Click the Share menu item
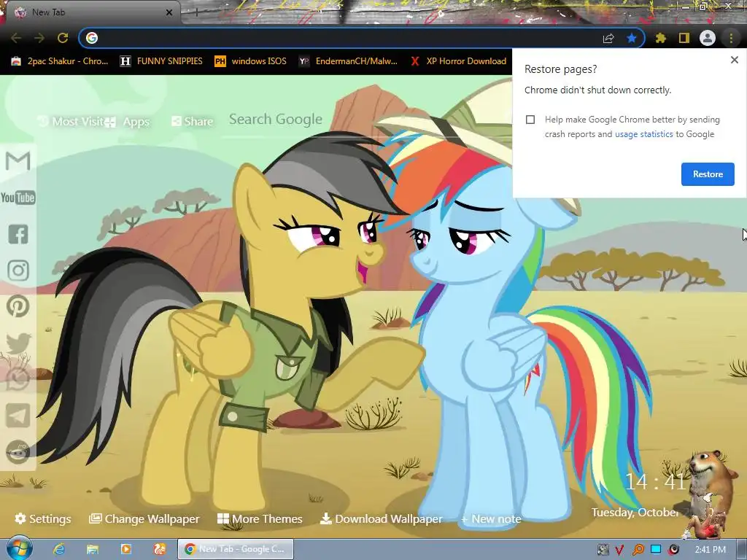The image size is (747, 560). pos(192,122)
